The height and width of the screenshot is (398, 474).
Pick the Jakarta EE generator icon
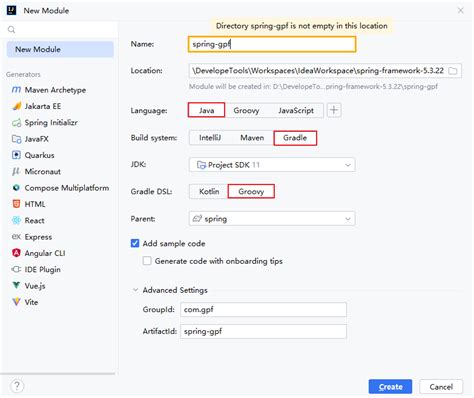click(x=16, y=106)
